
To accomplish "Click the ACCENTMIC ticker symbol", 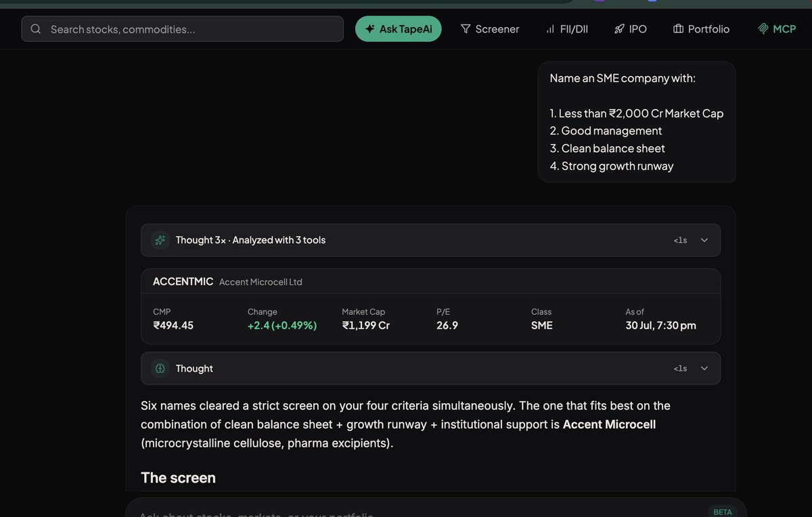I will coord(183,282).
